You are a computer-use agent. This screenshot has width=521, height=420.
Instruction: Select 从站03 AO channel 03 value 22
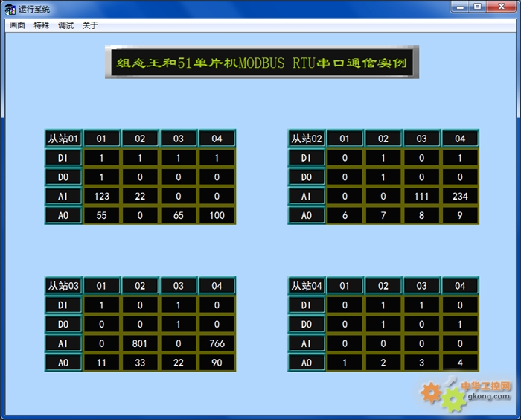pos(179,363)
